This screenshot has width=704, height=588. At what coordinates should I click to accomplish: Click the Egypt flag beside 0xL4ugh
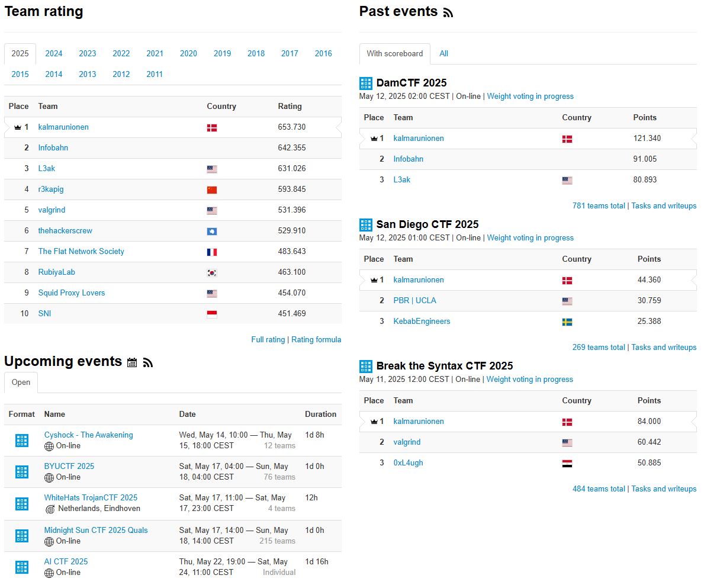(x=567, y=464)
